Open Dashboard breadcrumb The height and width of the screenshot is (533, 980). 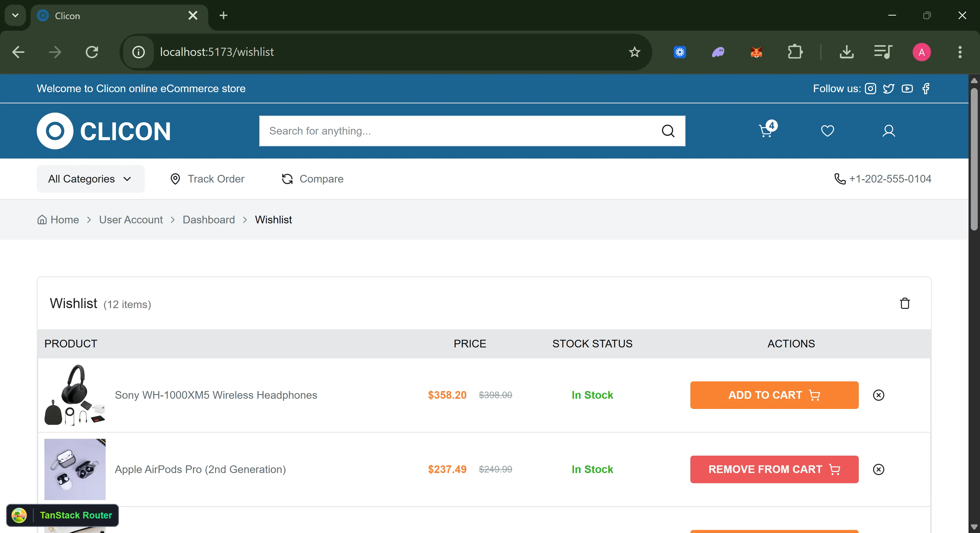(209, 220)
